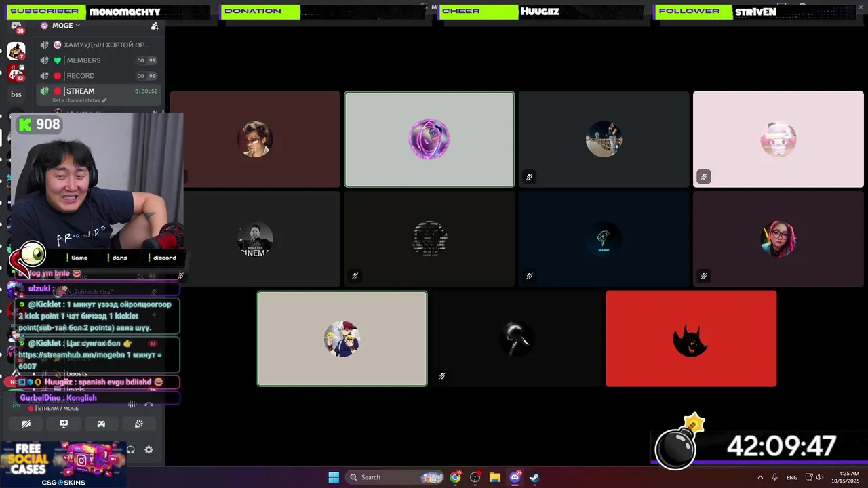Select teal wolf logo avatar tile
This screenshot has height=488, width=868.
(604, 239)
